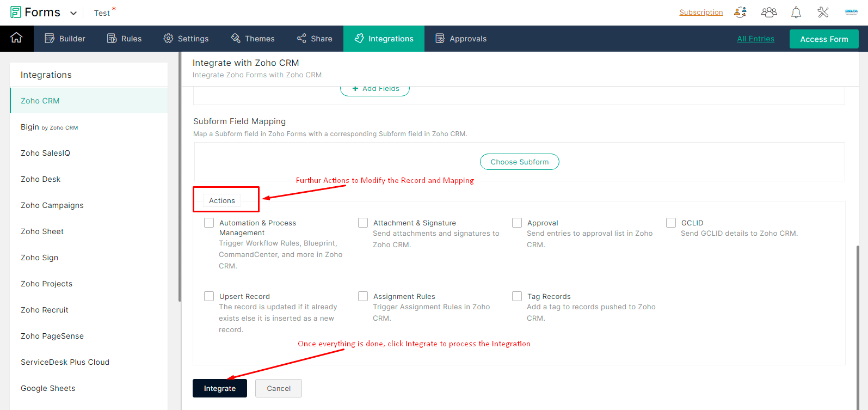Open the Themes tab

tap(253, 39)
